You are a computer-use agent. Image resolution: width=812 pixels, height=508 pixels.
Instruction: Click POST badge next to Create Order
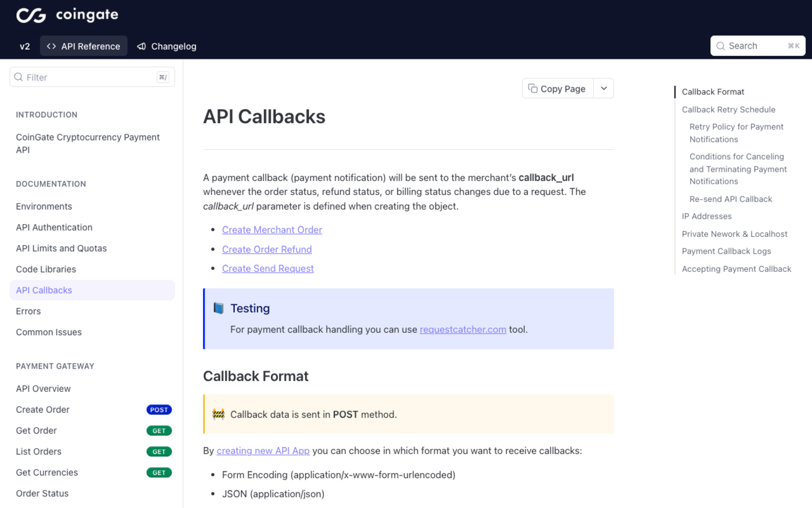(159, 410)
